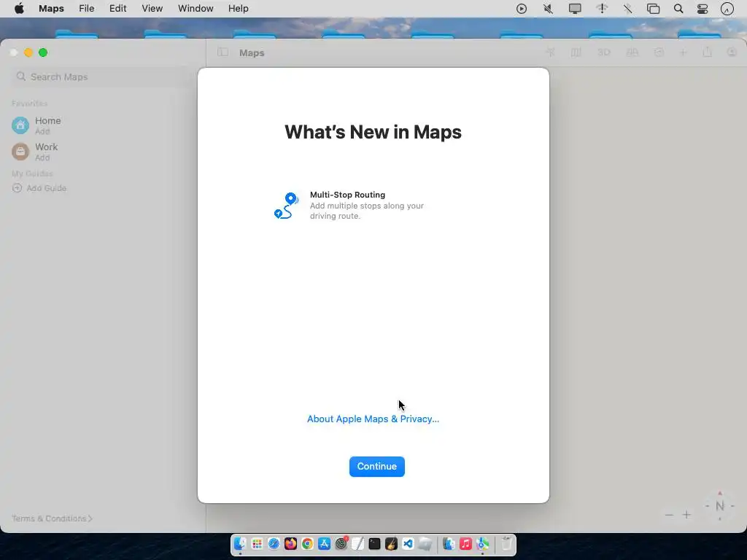Open Spotlight search magnifier icon

click(x=678, y=9)
